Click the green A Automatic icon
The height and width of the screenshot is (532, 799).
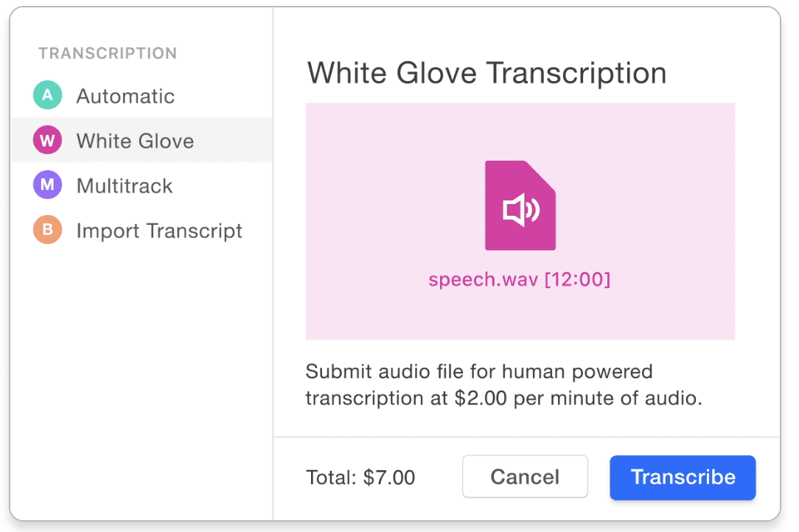tap(47, 95)
